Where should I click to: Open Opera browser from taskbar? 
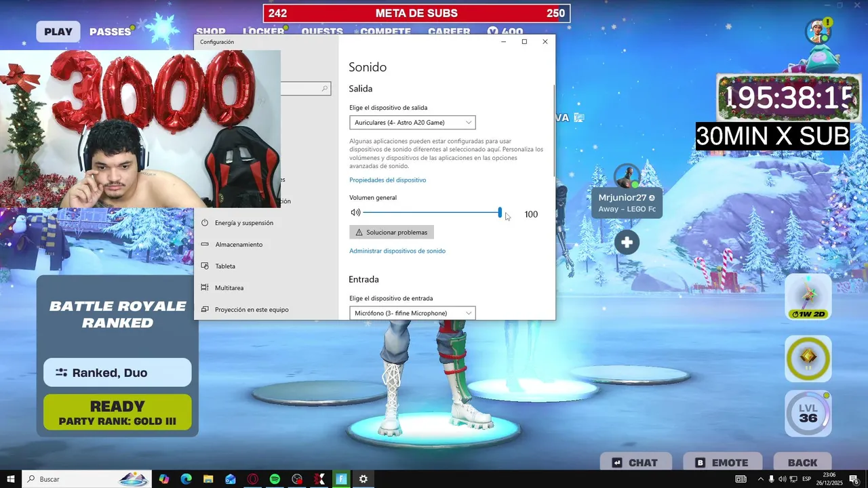coord(252,479)
